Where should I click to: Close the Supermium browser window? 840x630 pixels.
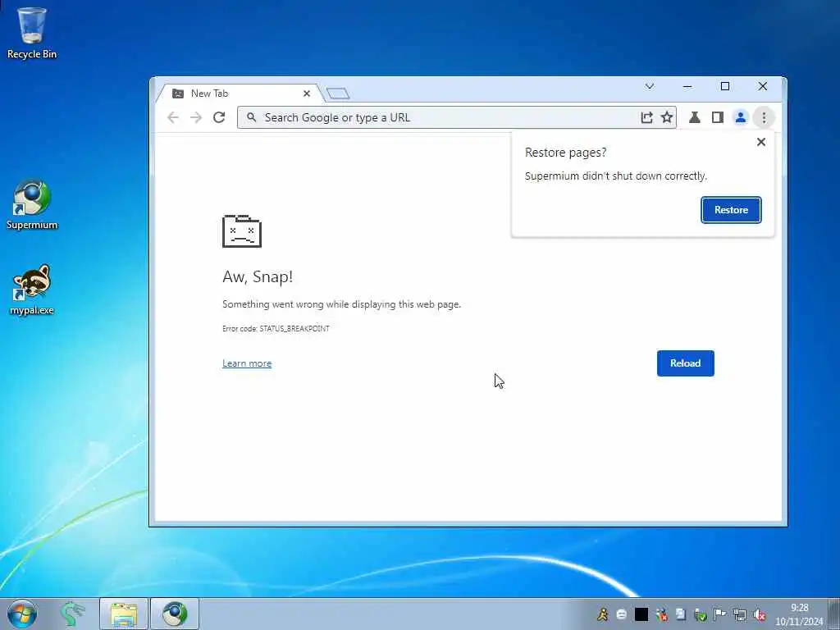[763, 86]
